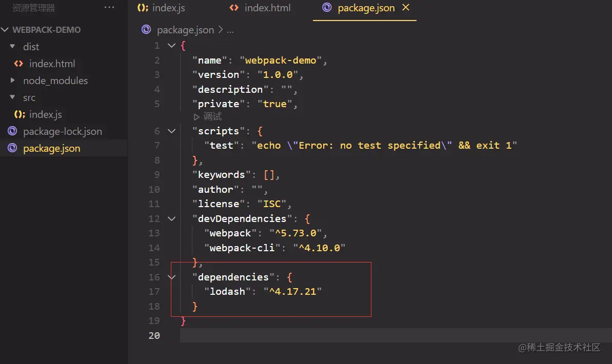The height and width of the screenshot is (364, 612).
Task: Click the 调试 debug code lens
Action: [212, 116]
